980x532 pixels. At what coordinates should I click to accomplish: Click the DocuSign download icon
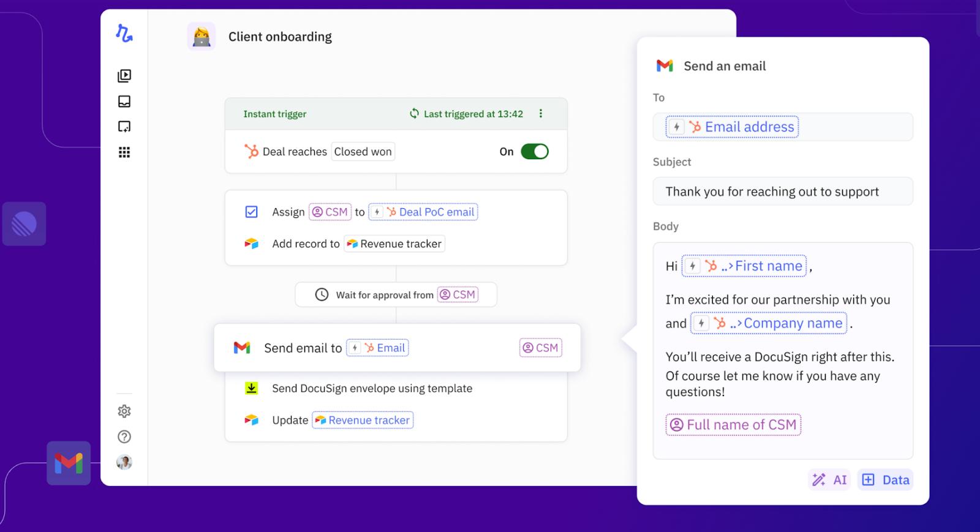coord(252,388)
